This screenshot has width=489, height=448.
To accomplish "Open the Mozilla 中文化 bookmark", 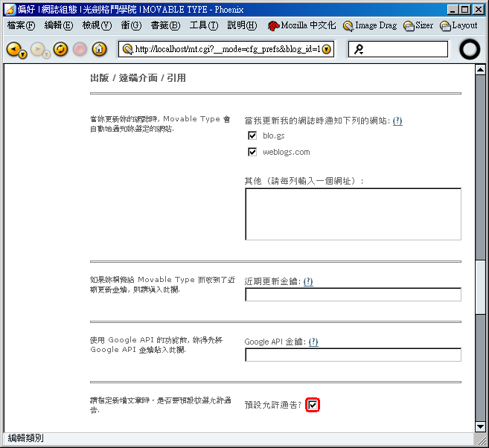I will click(x=301, y=25).
